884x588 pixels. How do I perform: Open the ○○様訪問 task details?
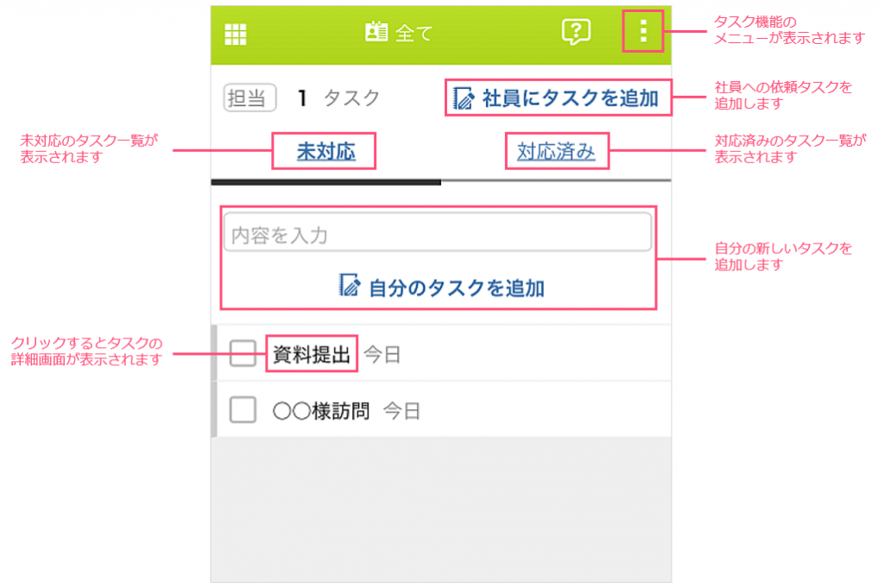(321, 411)
